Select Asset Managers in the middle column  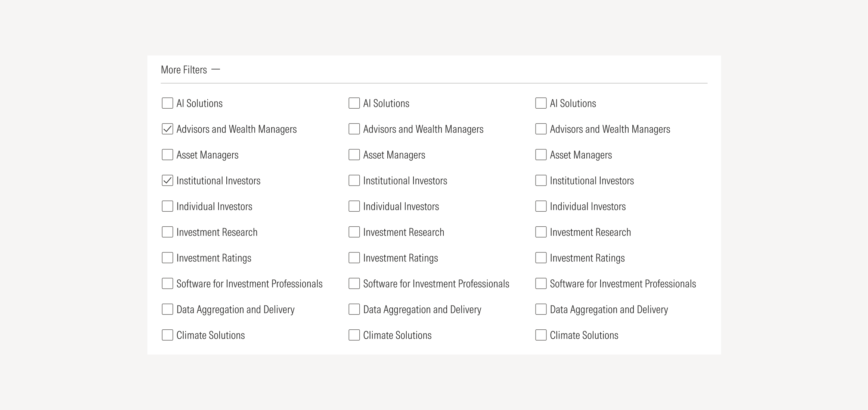click(x=354, y=155)
